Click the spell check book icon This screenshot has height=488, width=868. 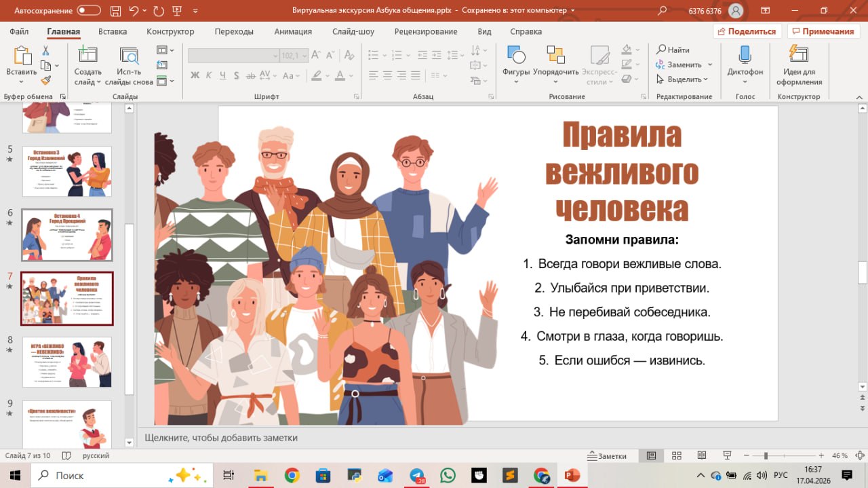click(66, 455)
